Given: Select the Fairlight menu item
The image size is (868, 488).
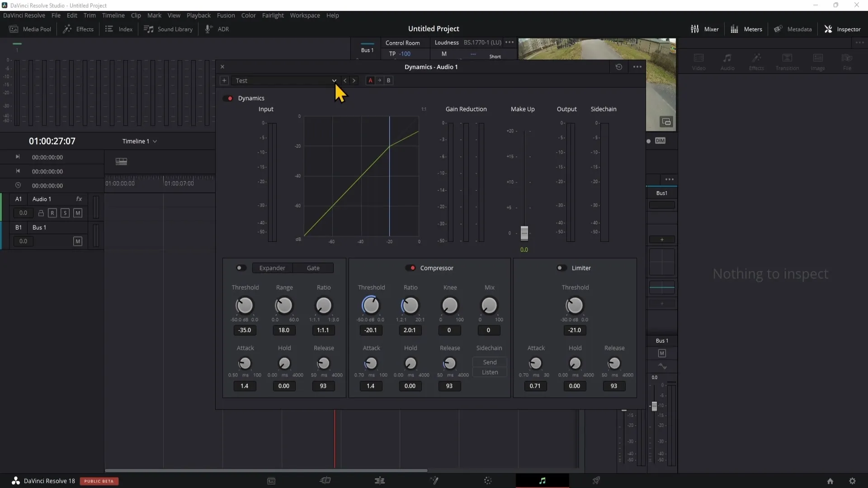Looking at the screenshot, I should [273, 15].
